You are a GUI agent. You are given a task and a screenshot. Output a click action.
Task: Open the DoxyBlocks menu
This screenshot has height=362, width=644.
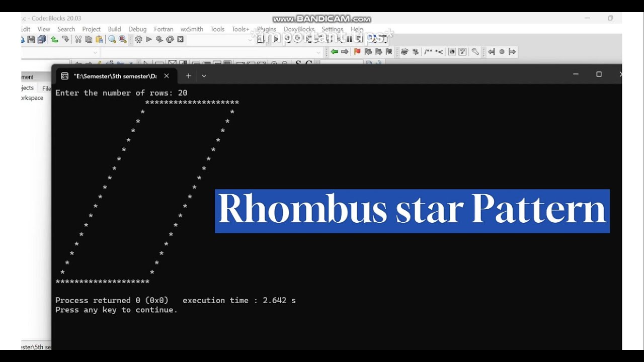coord(299,29)
